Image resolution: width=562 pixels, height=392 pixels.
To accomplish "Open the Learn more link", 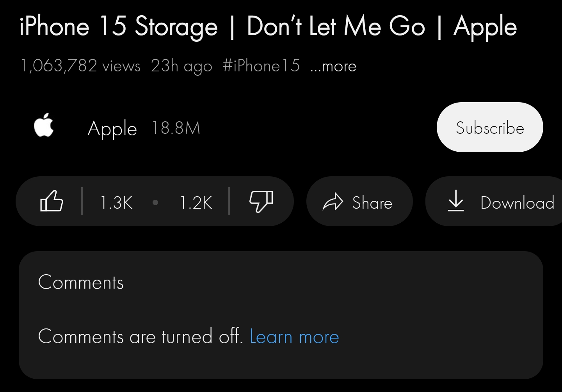I will 294,337.
